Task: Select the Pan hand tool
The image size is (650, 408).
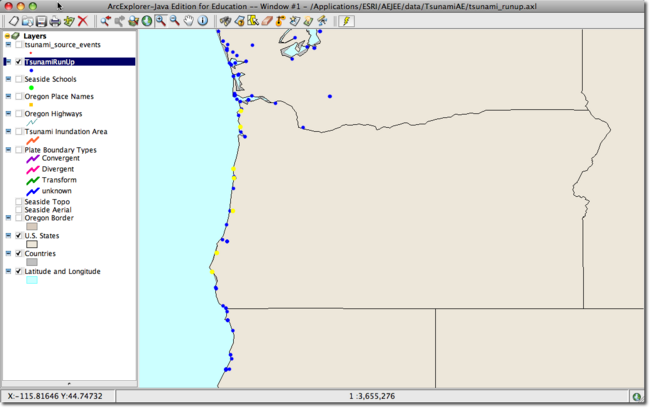Action: pos(189,21)
